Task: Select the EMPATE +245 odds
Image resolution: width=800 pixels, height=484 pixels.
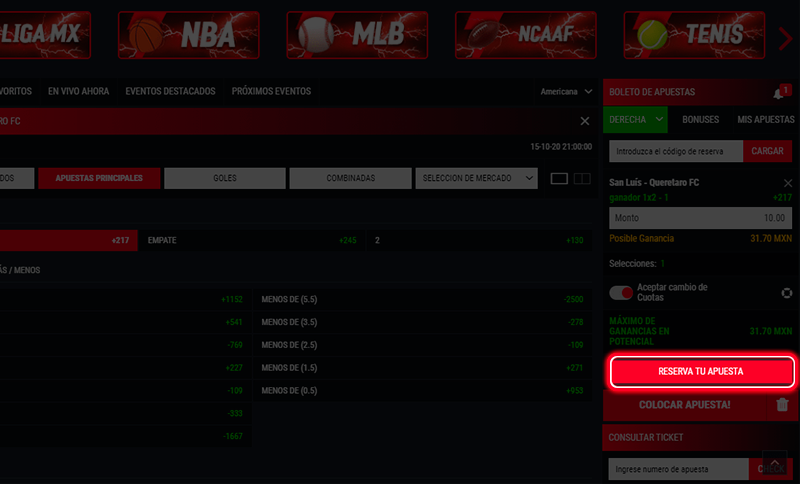Action: (x=252, y=240)
